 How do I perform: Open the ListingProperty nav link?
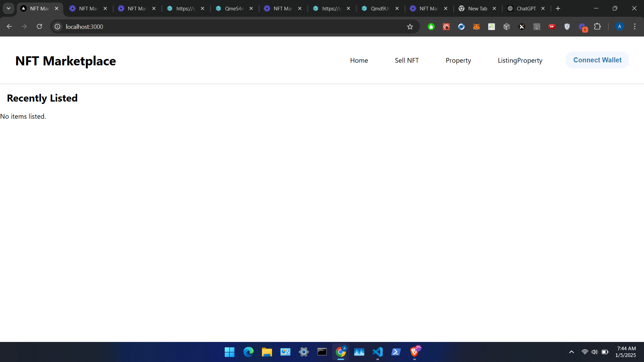point(520,60)
